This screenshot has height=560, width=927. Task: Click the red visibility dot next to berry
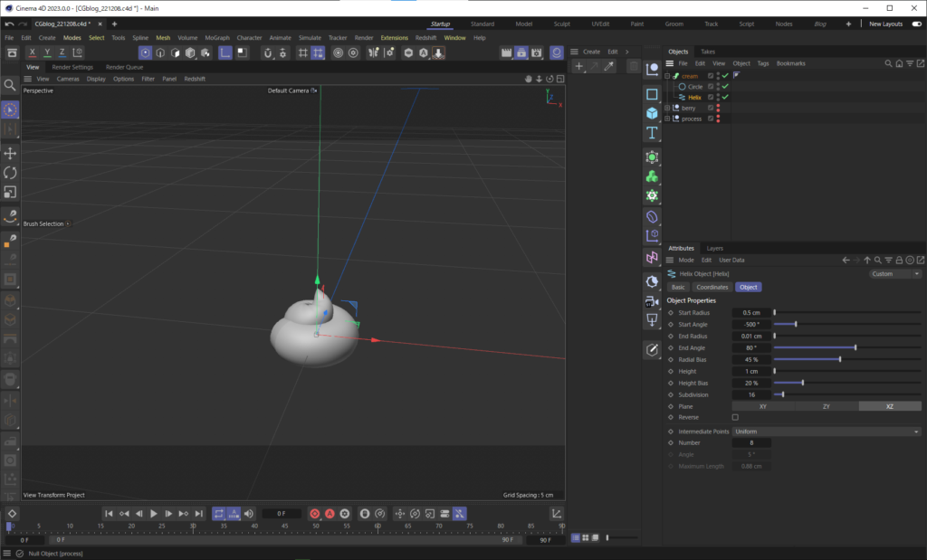tap(718, 108)
